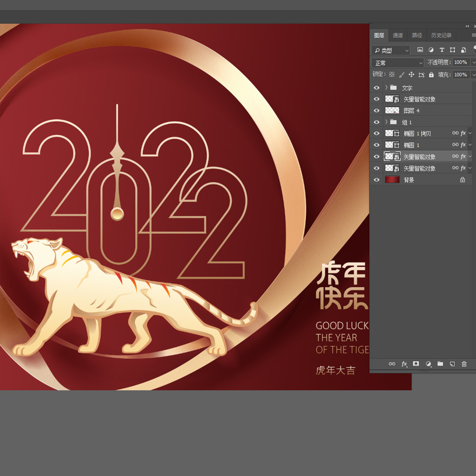Filter layers by shape layers icon
Screen dimensions: 476x476
[x=453, y=50]
